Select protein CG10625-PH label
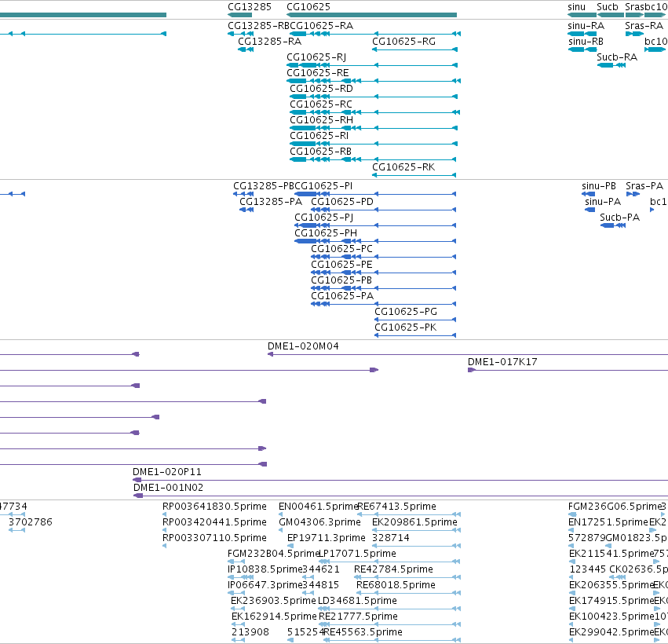 pyautogui.click(x=326, y=233)
